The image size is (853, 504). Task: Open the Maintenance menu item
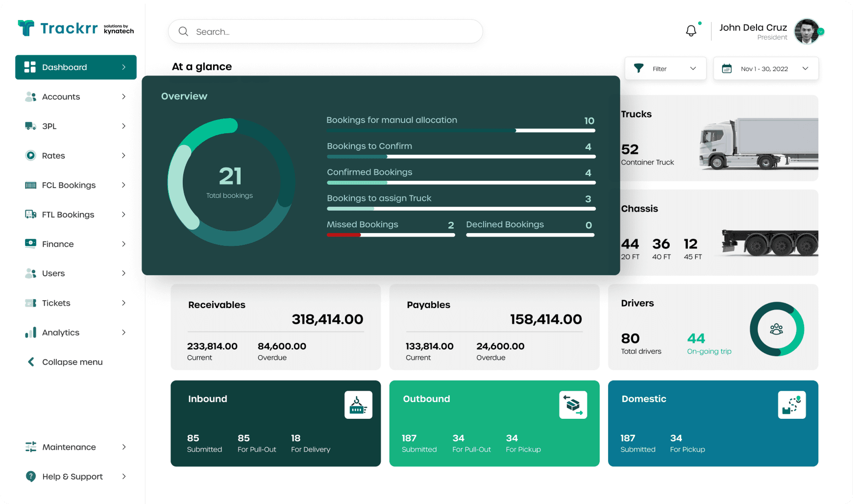[69, 447]
